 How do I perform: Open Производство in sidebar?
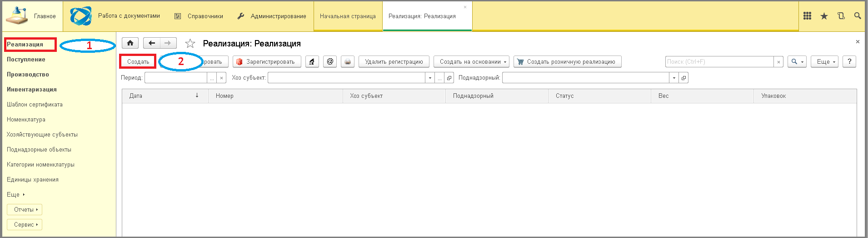point(28,75)
